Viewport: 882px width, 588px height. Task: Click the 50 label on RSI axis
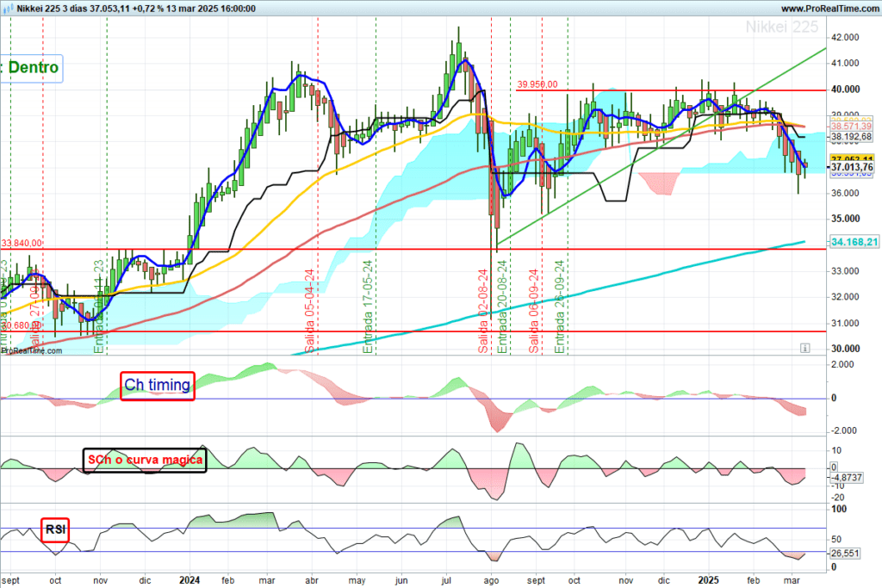[x=836, y=540]
